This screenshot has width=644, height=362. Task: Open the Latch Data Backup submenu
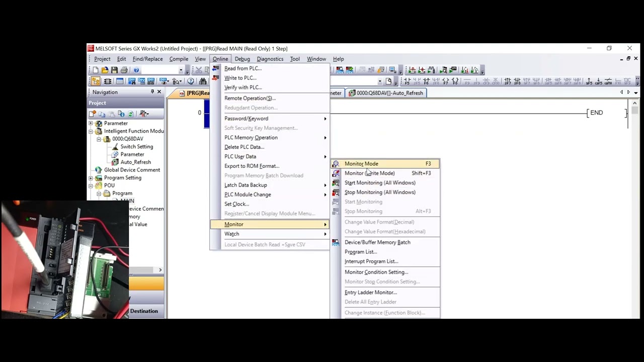coord(270,185)
